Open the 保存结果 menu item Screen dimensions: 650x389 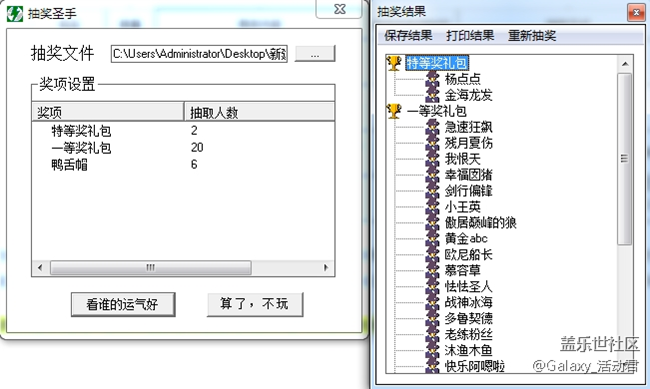click(408, 36)
